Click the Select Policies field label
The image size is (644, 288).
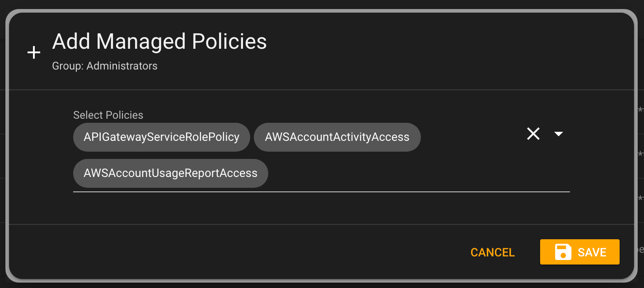(x=108, y=115)
